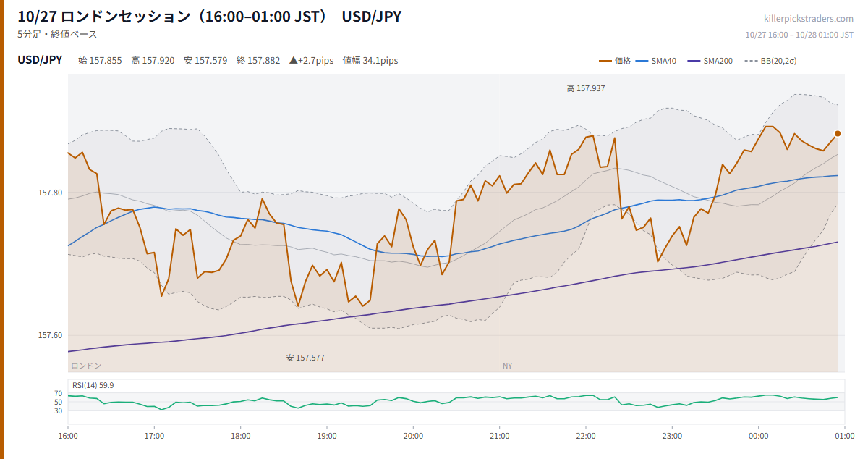Toggle the SMA200 legend entry
The height and width of the screenshot is (459, 868).
710,61
